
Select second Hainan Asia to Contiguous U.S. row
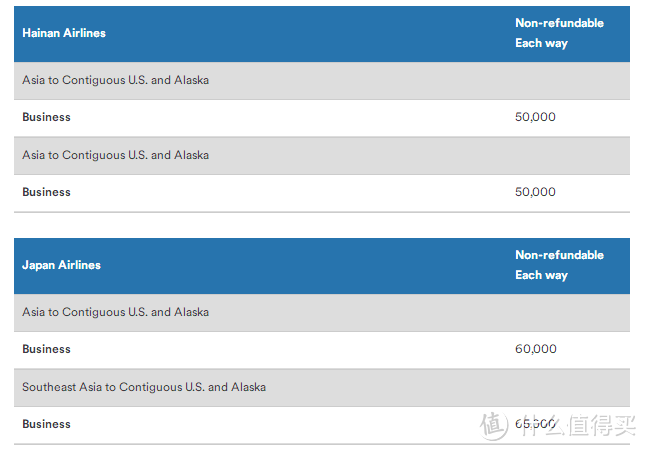(322, 155)
